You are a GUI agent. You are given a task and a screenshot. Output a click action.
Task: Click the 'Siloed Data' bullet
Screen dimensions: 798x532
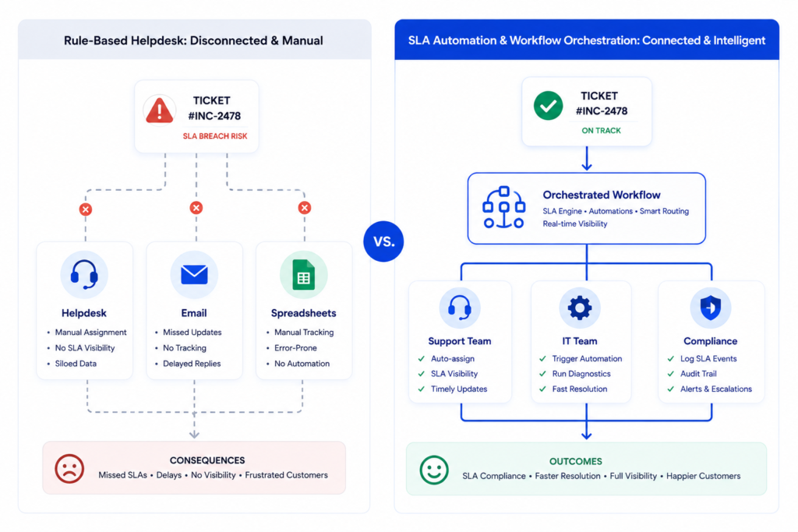tap(76, 364)
